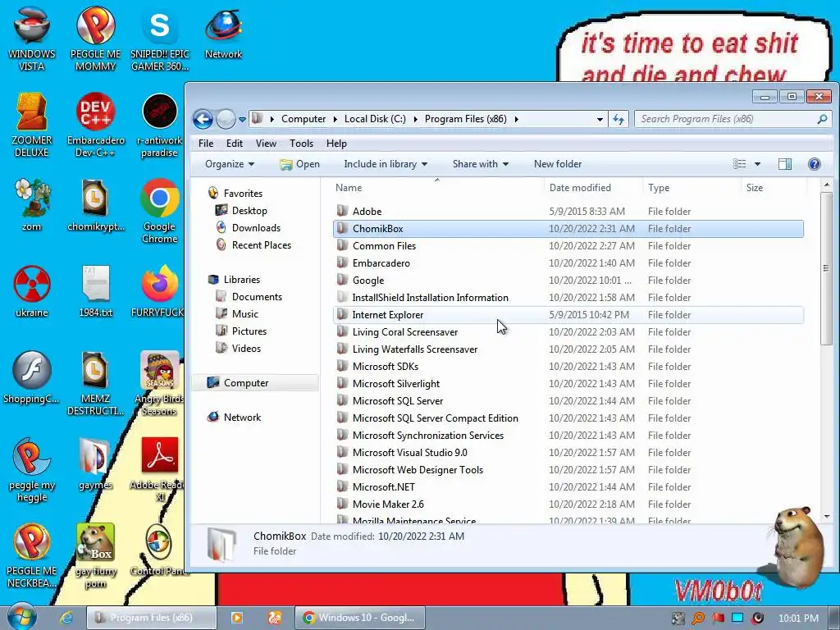Select Microsoft Silverlight folder

(x=568, y=384)
